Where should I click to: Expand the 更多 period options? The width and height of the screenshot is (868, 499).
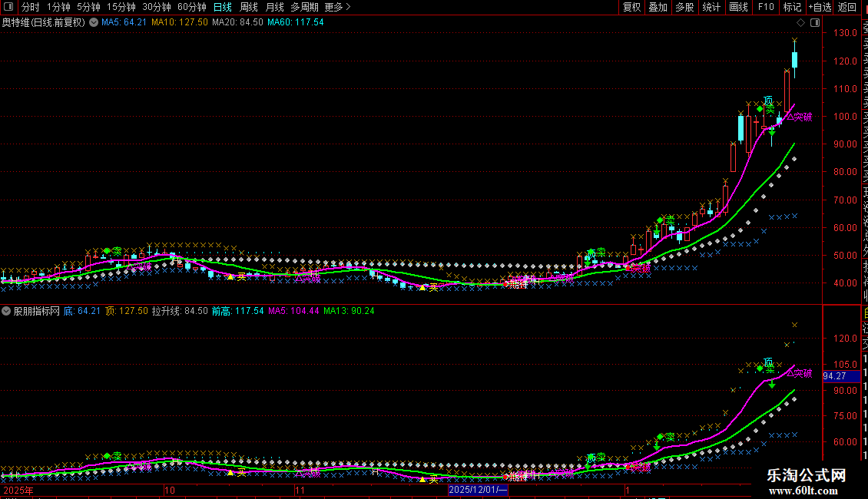[x=337, y=7]
